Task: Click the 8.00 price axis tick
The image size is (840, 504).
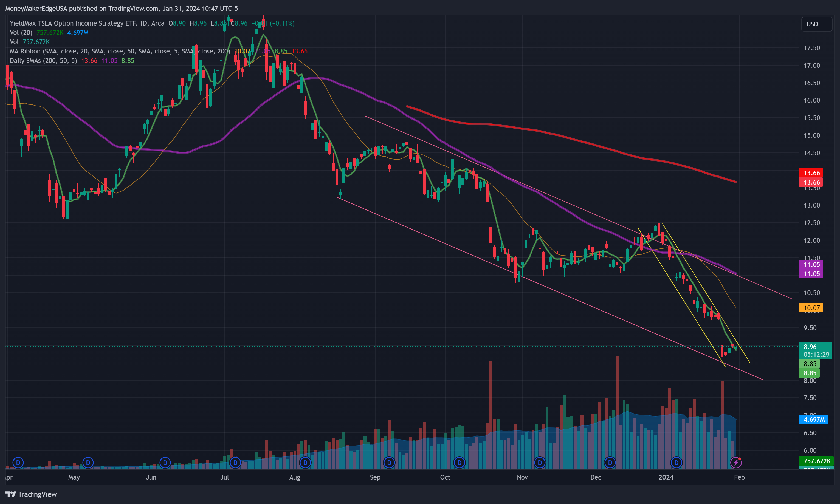Action: click(x=810, y=380)
